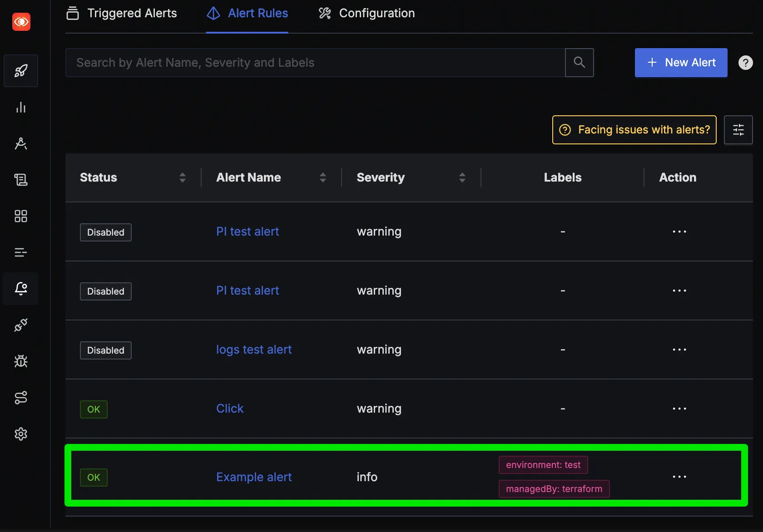Open the bug Exceptions sidebar icon
The height and width of the screenshot is (532, 763).
[x=21, y=361]
